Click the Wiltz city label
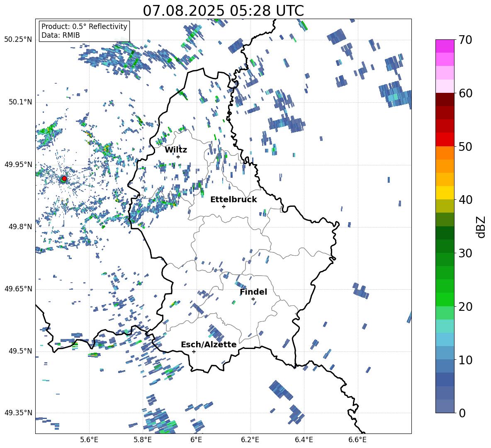The height and width of the screenshot is (448, 491). (176, 150)
